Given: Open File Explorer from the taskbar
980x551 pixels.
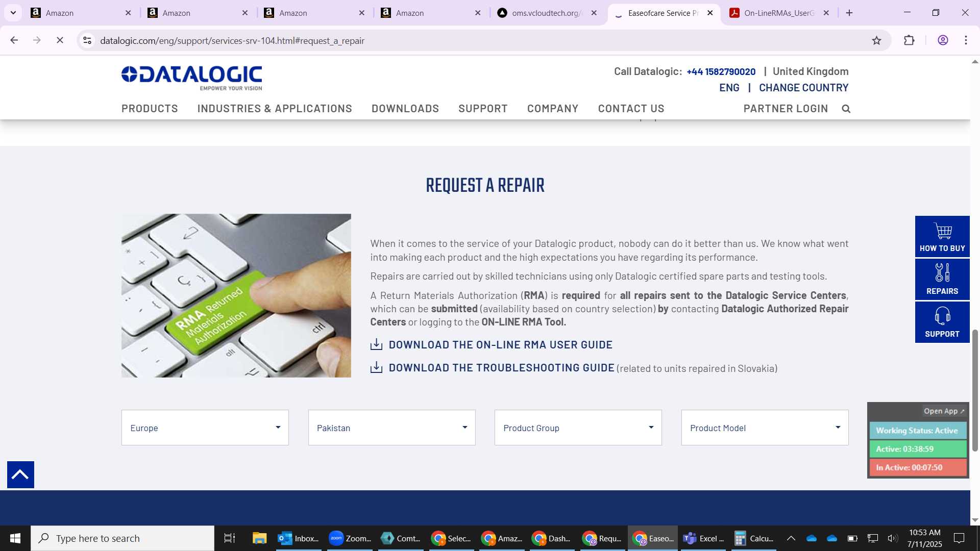Looking at the screenshot, I should [x=259, y=538].
